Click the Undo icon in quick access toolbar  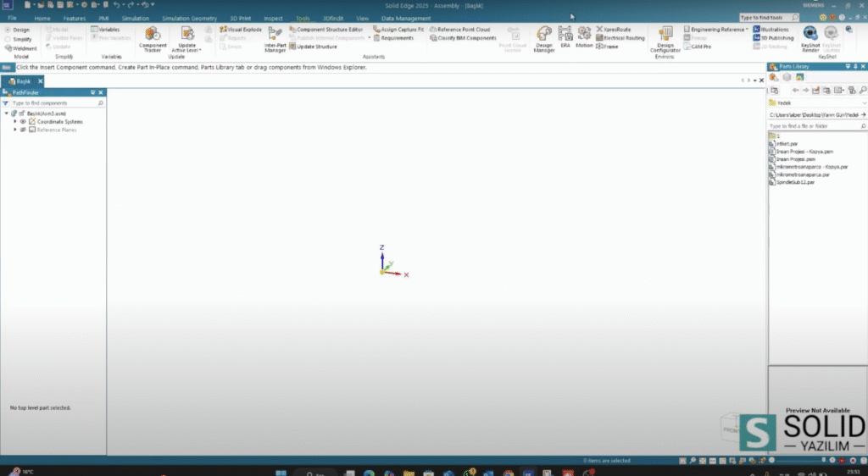pyautogui.click(x=116, y=5)
